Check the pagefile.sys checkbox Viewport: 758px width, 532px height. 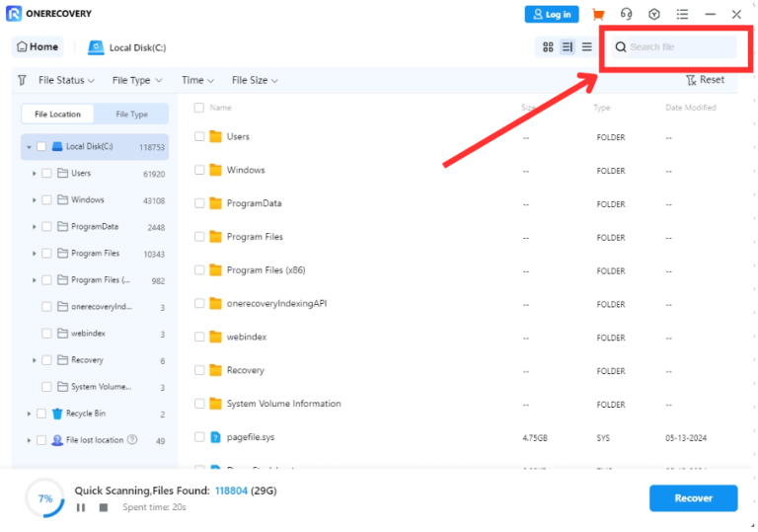point(199,437)
